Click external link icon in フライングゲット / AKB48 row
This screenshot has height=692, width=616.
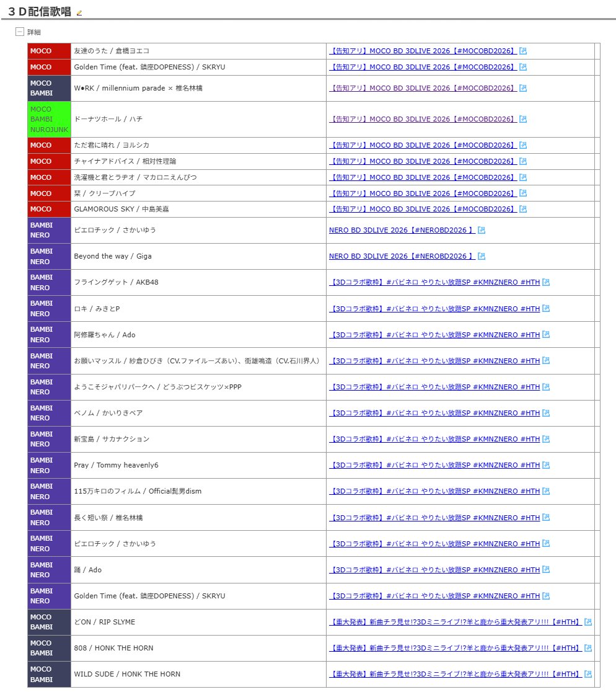[546, 282]
